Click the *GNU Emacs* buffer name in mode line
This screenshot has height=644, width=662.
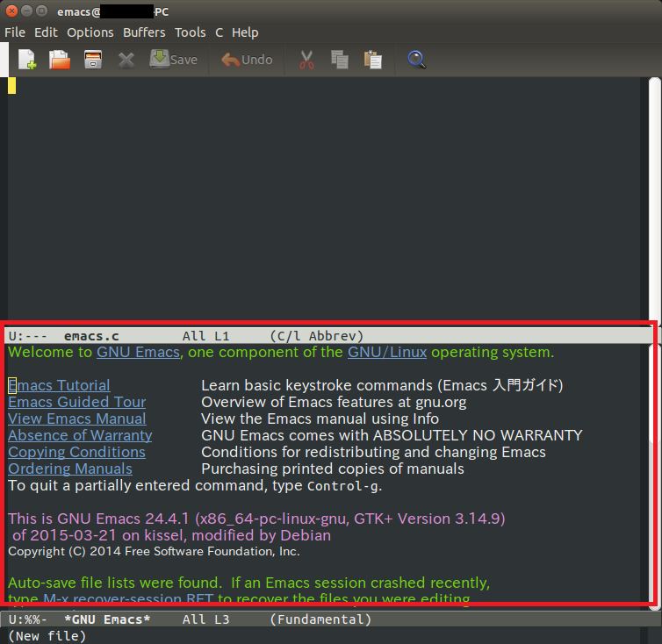tap(107, 619)
